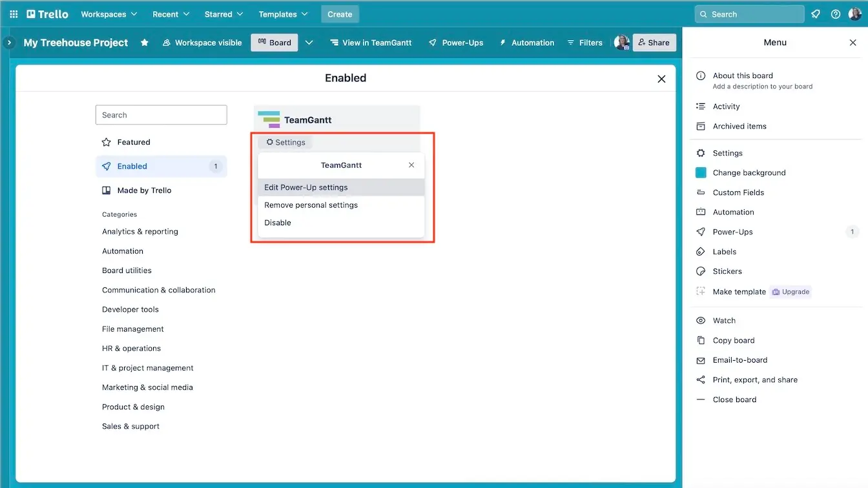The image size is (868, 488).
Task: Open the Recent dropdown
Action: [171, 14]
